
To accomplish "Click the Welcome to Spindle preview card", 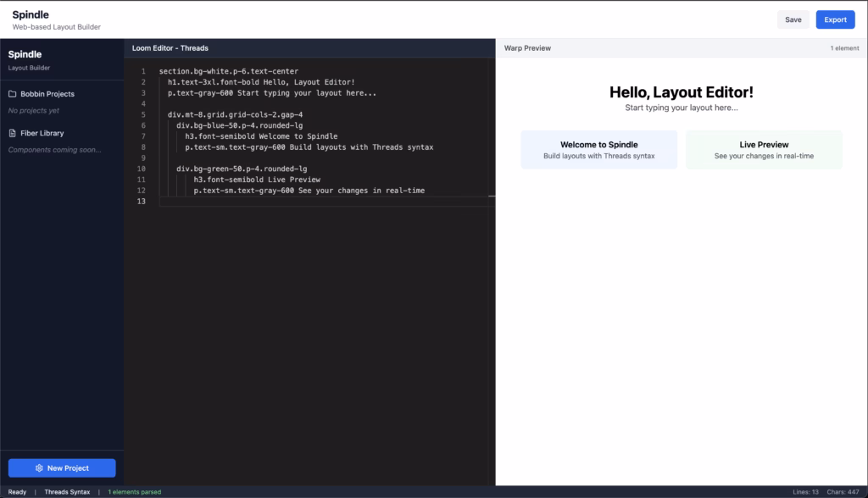I will pyautogui.click(x=598, y=149).
